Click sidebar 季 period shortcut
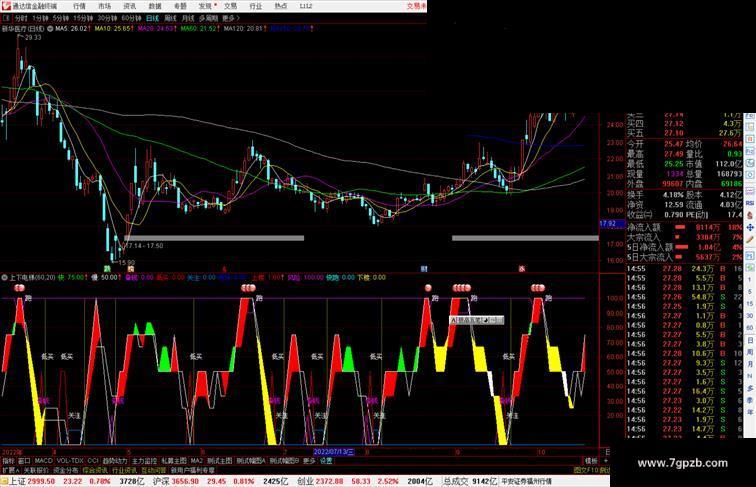 coord(750,400)
